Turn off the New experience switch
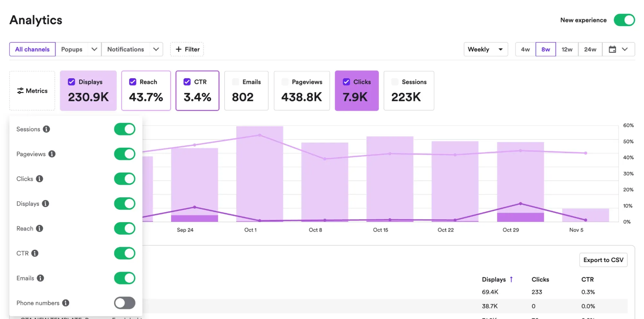Image resolution: width=644 pixels, height=319 pixels. [x=624, y=20]
